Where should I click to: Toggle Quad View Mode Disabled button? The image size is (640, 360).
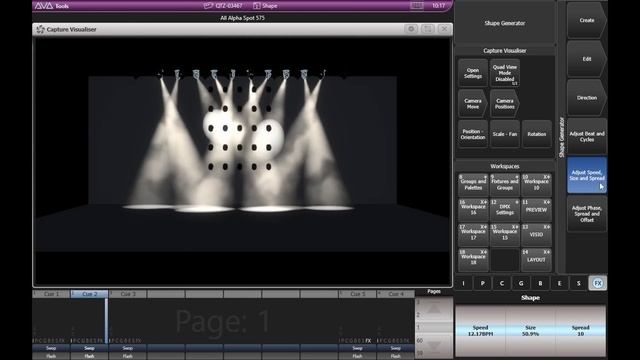505,73
